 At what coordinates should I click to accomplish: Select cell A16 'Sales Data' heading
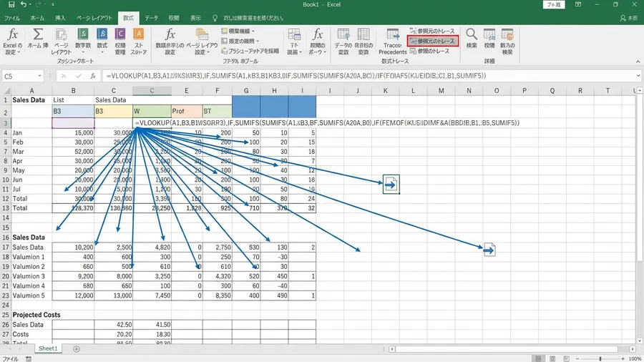pos(31,238)
